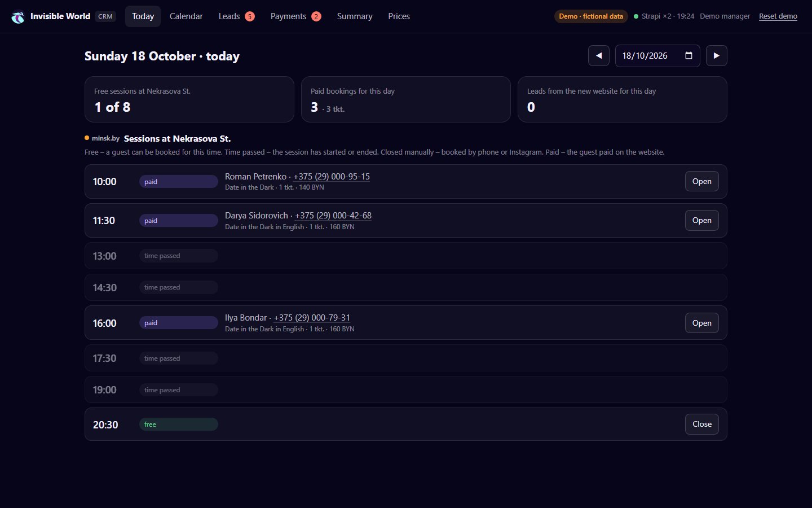The image size is (812, 508).
Task: Click the time passed badge at 14:30
Action: coord(179,287)
